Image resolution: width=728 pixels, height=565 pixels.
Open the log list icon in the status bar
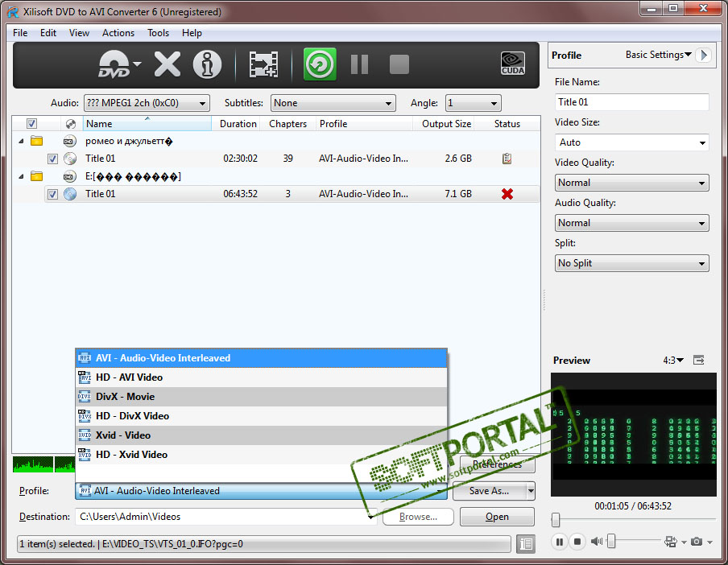[526, 543]
